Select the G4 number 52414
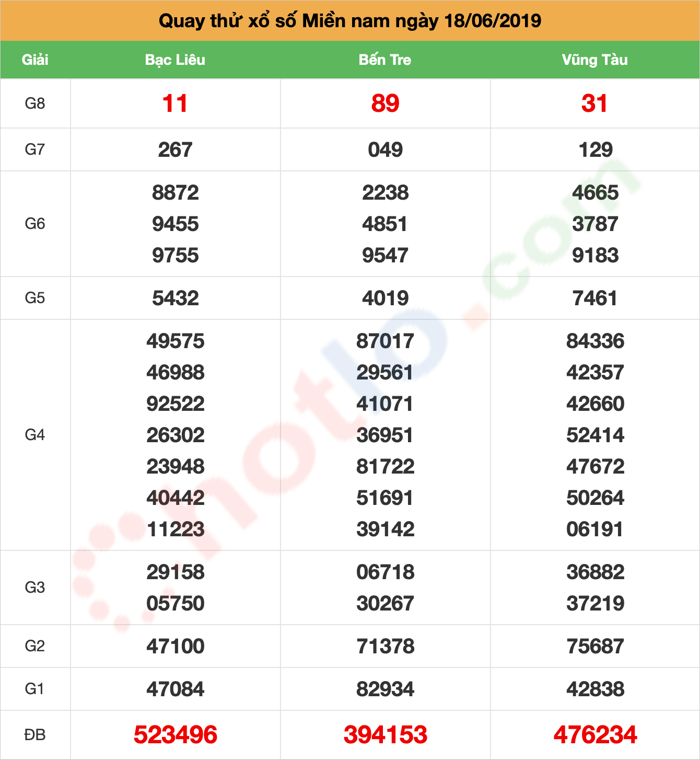This screenshot has width=700, height=760. [595, 435]
